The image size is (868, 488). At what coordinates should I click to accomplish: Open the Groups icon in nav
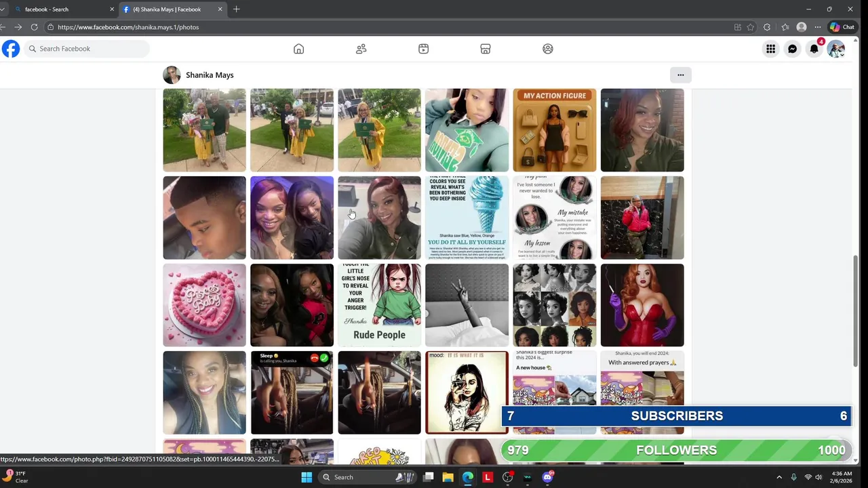548,49
